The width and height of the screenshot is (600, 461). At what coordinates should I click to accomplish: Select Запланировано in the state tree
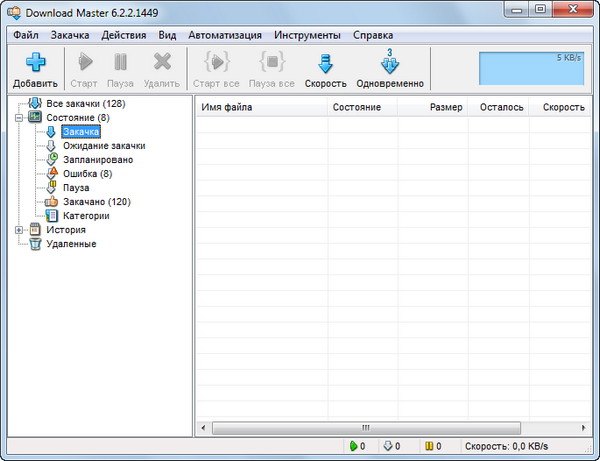coord(97,159)
